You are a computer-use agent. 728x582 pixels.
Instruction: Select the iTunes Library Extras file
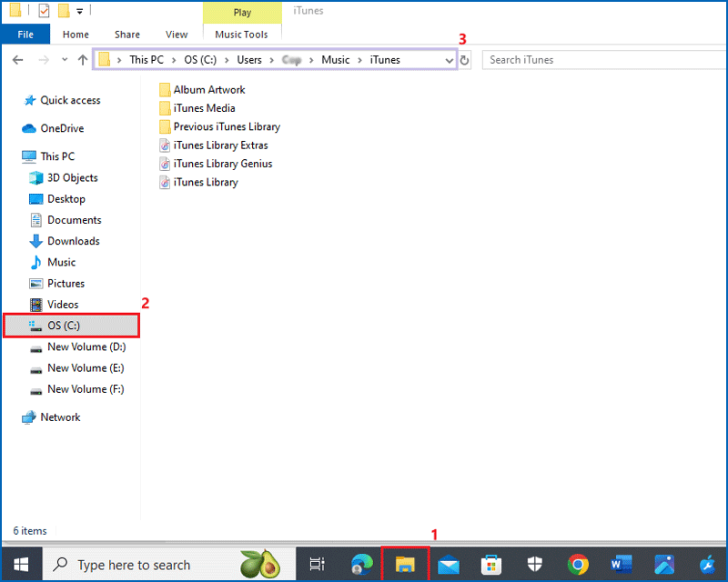[214, 145]
